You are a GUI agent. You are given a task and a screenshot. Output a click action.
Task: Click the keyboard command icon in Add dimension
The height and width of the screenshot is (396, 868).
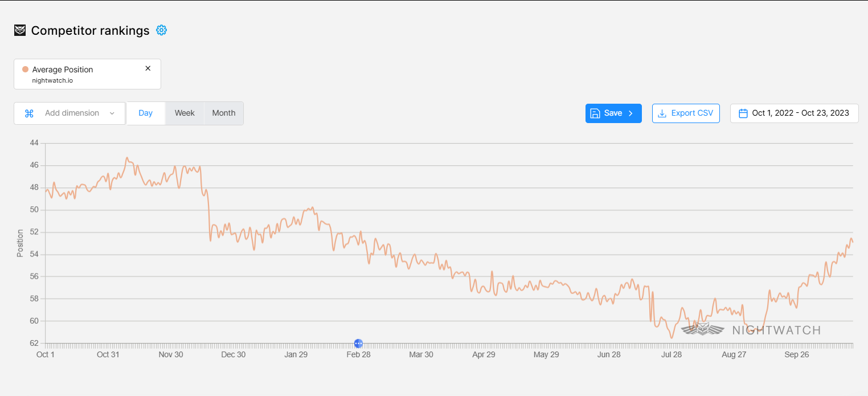(x=29, y=113)
